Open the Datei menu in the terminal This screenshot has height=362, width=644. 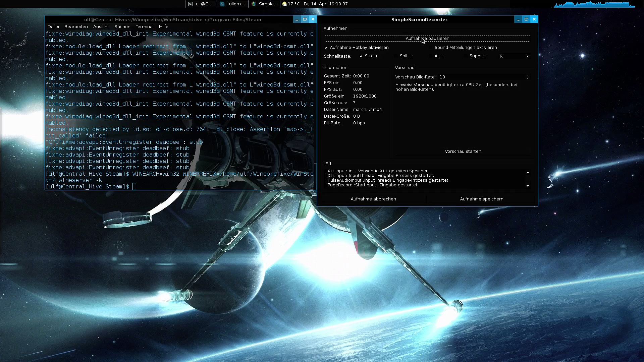[53, 27]
